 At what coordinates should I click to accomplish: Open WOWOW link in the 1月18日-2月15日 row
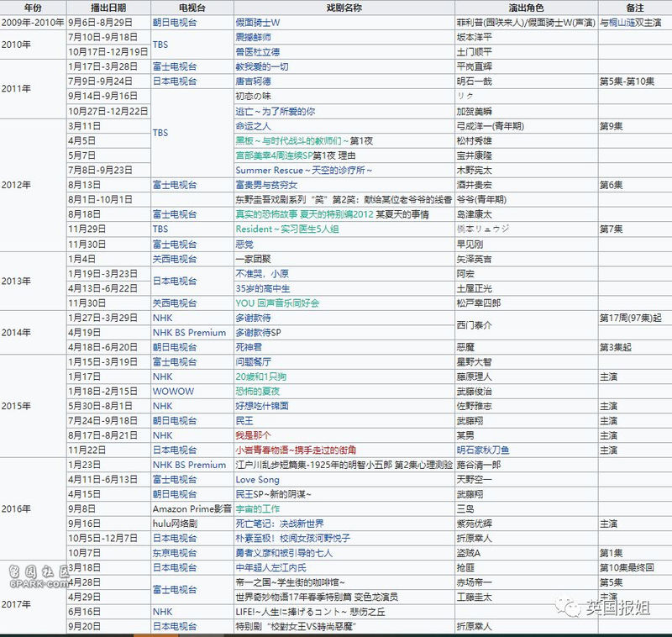pyautogui.click(x=173, y=392)
